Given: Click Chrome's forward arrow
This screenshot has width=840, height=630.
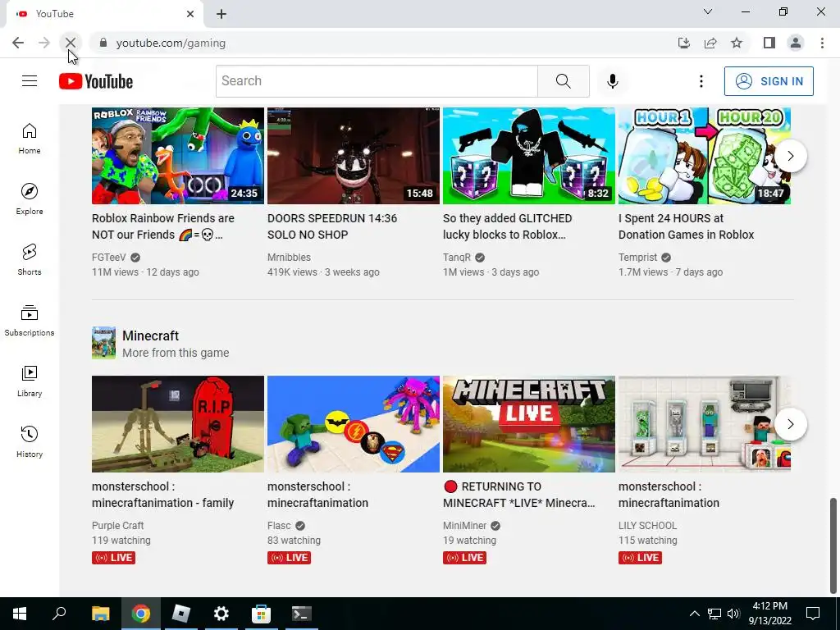Looking at the screenshot, I should click(44, 43).
